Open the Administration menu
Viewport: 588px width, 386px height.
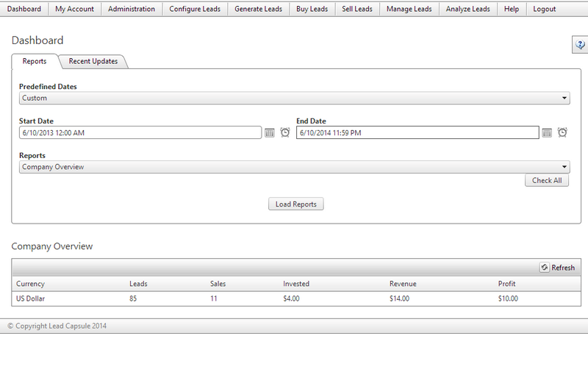coord(132,9)
